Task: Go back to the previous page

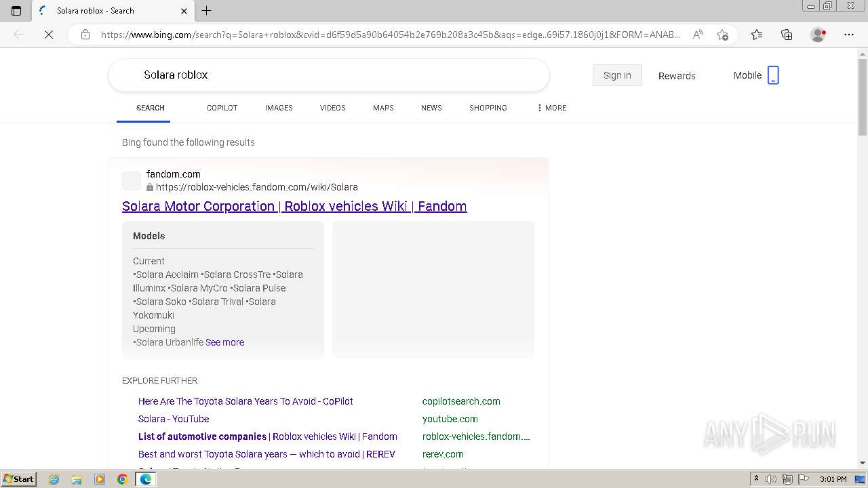Action: click(x=19, y=35)
